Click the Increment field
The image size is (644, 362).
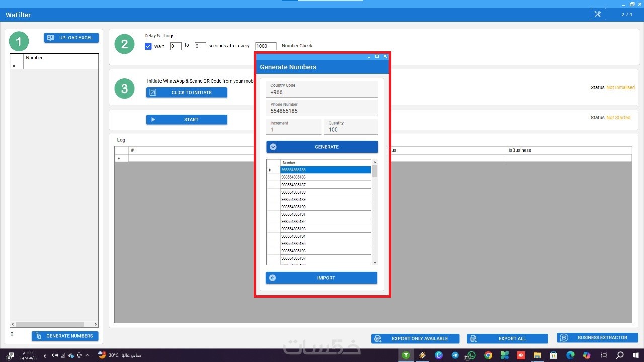click(x=294, y=127)
